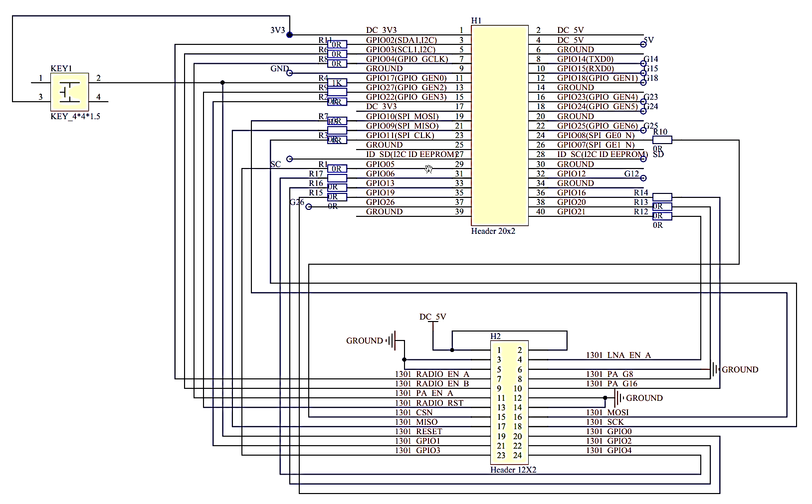The width and height of the screenshot is (812, 504).
Task: Select the 1301_LNA_EN_A net label
Action: (618, 355)
